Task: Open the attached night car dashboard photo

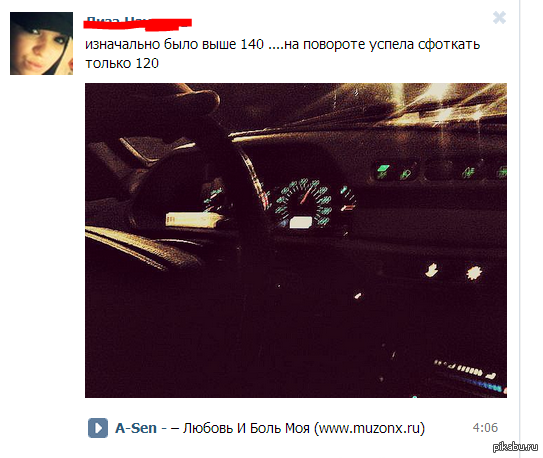Action: click(296, 240)
